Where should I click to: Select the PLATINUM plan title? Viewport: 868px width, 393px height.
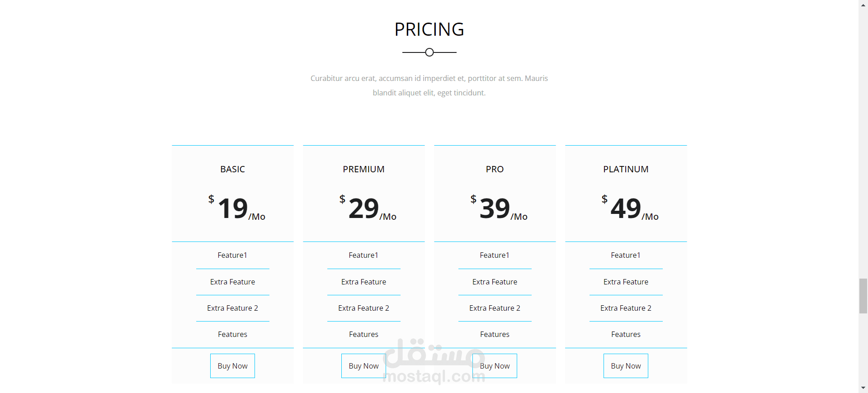coord(626,169)
